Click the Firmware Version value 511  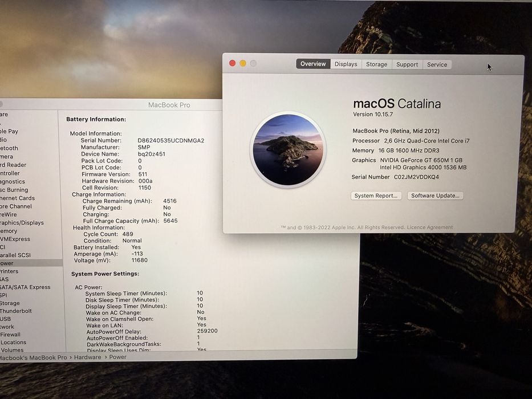(x=143, y=174)
